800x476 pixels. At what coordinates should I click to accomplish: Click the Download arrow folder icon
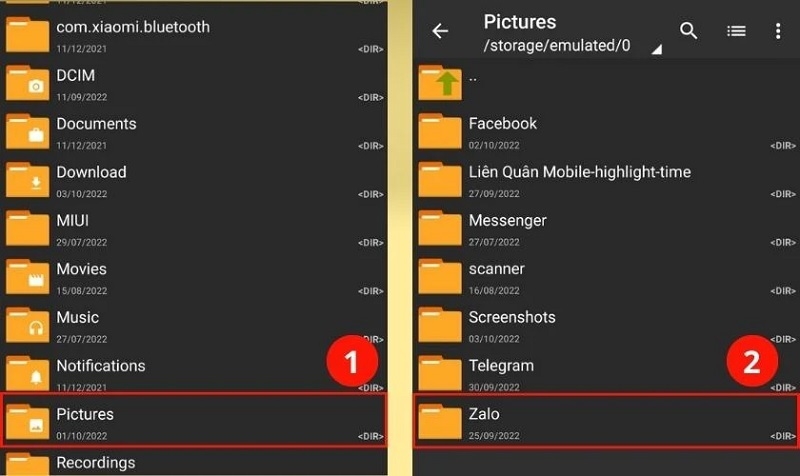[x=28, y=181]
